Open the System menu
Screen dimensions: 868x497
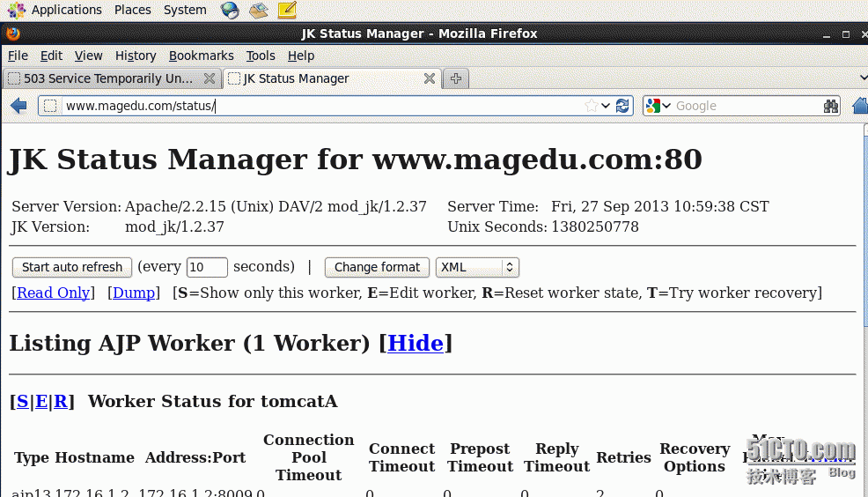click(x=185, y=10)
